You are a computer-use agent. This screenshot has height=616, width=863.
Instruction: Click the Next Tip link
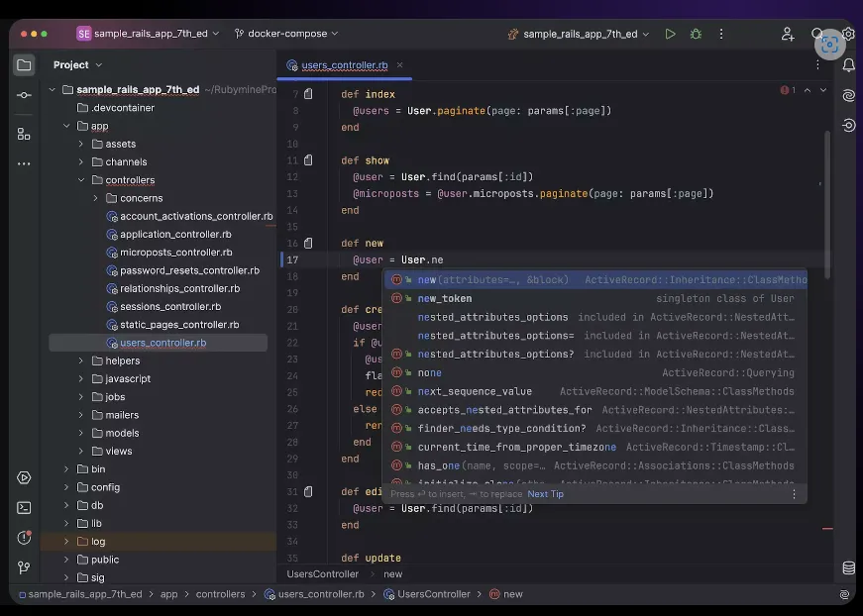[x=545, y=494]
